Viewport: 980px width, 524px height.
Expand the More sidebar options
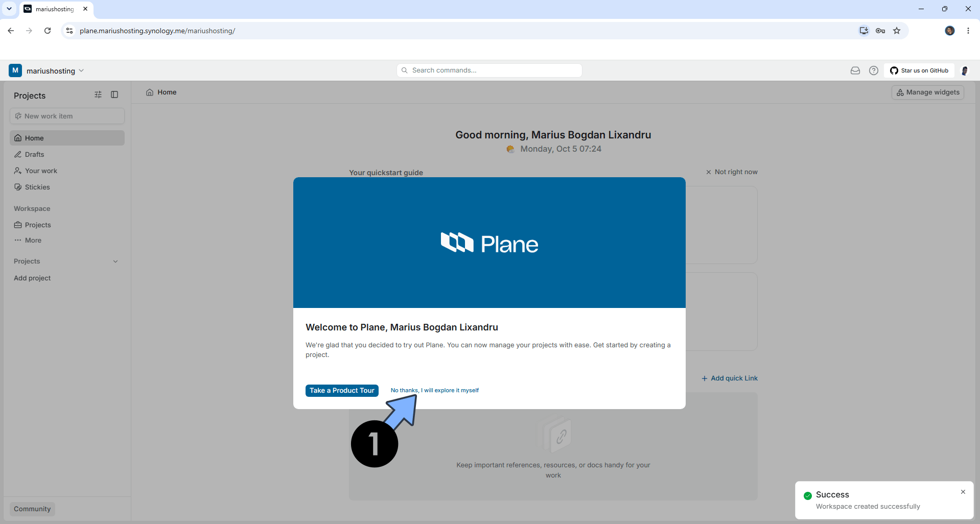point(67,240)
